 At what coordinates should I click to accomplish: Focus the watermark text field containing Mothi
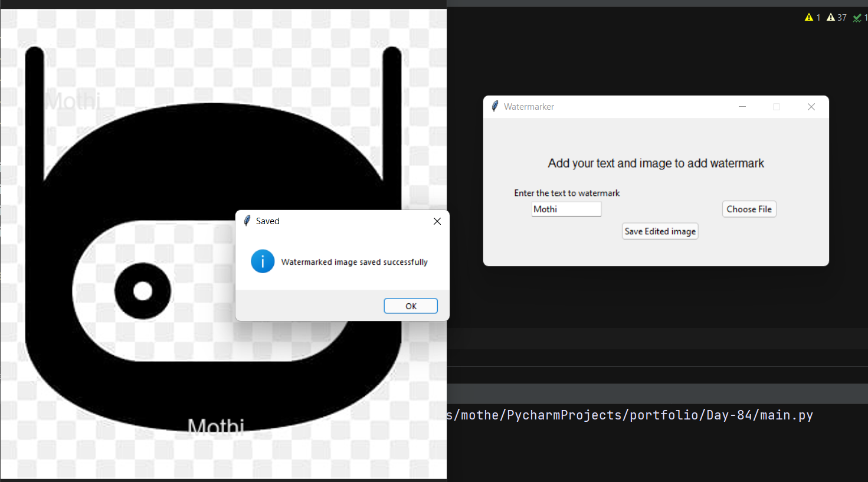[566, 209]
